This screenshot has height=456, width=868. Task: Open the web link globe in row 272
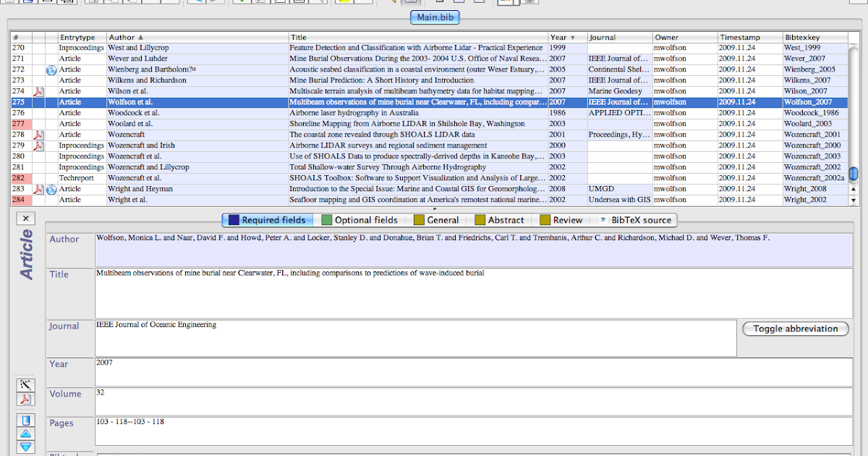pos(51,69)
